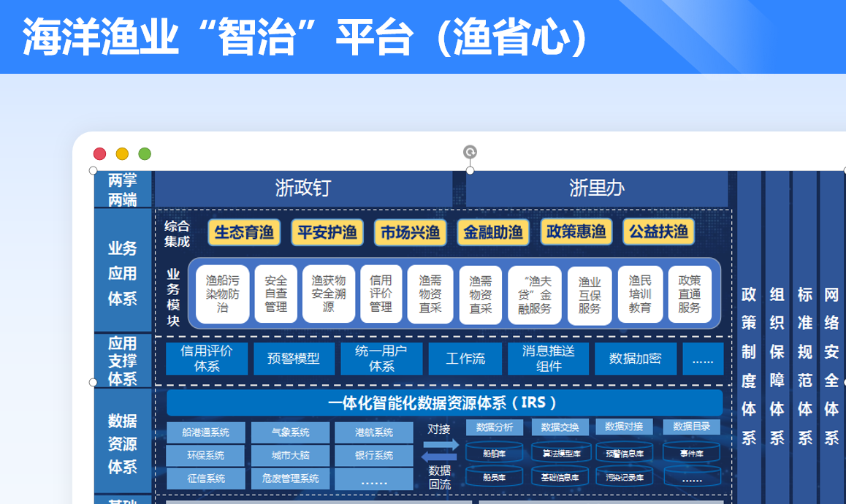Click the rotation handle above the diagram
The image size is (846, 504).
(470, 152)
